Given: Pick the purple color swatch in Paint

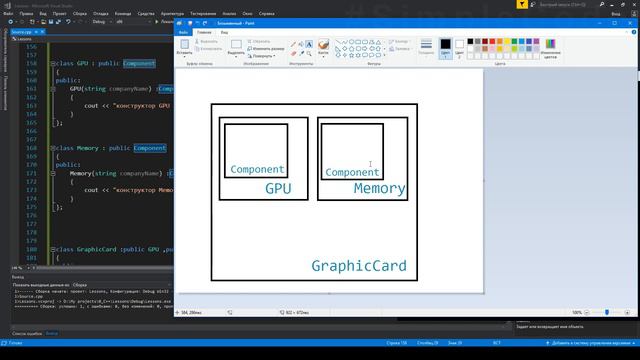Looking at the screenshot, I should tap(536, 41).
